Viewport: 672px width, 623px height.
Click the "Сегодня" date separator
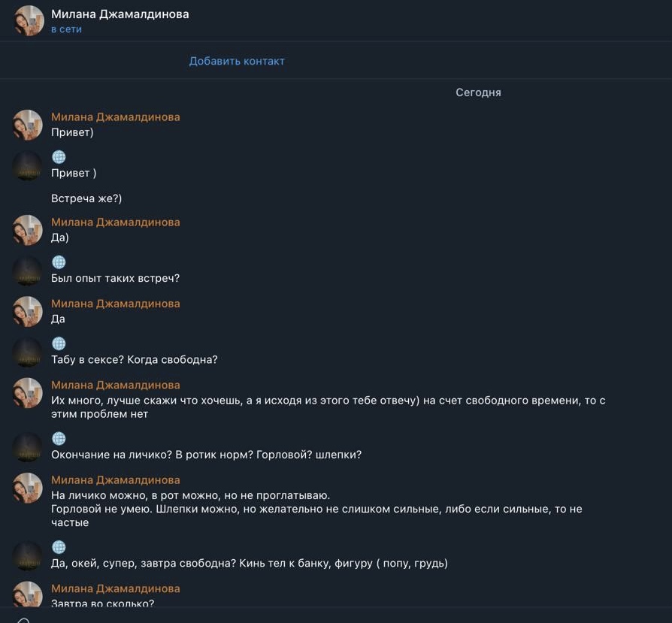[x=478, y=92]
